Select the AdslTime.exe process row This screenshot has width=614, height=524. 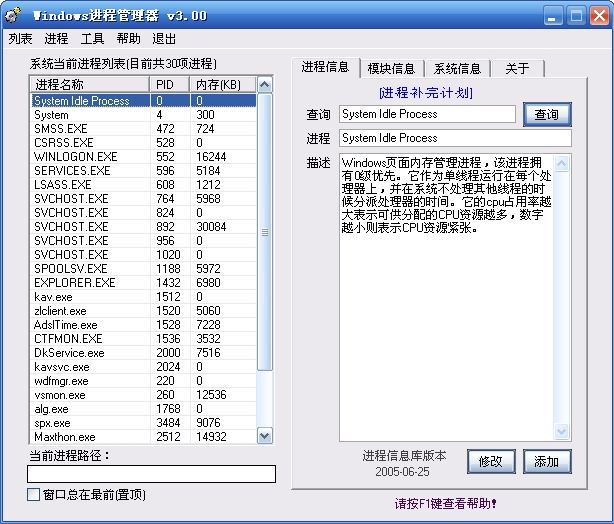click(144, 325)
